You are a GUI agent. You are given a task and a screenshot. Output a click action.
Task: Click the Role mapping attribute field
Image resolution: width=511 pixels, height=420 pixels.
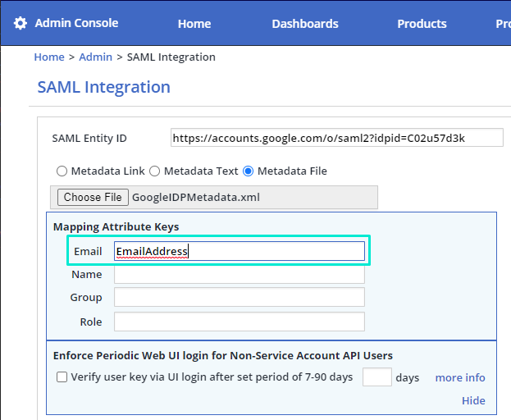pos(239,322)
